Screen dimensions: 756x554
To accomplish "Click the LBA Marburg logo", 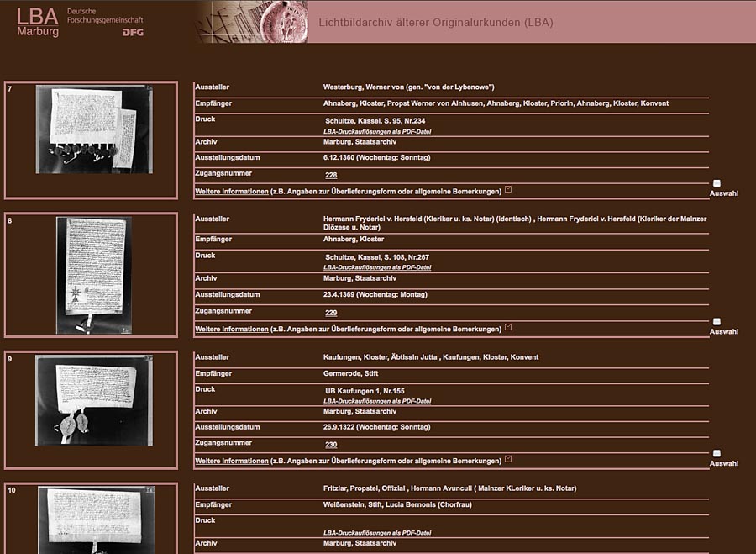I will 38,22.
